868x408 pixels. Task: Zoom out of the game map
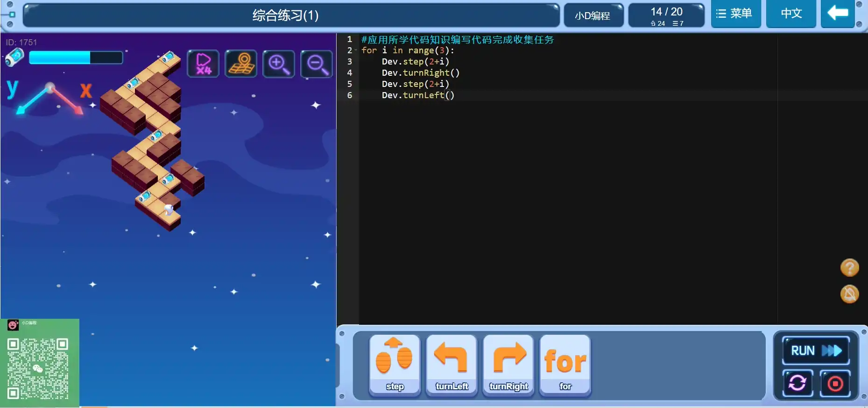click(317, 64)
